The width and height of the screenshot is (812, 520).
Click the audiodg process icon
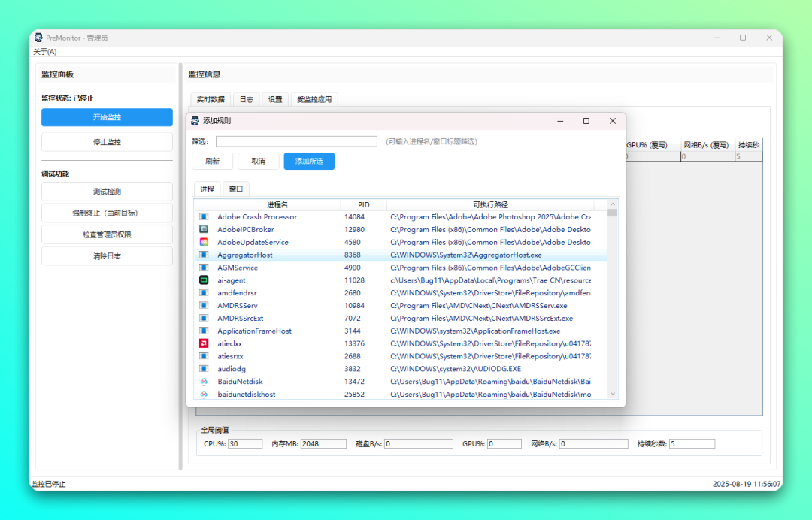204,369
